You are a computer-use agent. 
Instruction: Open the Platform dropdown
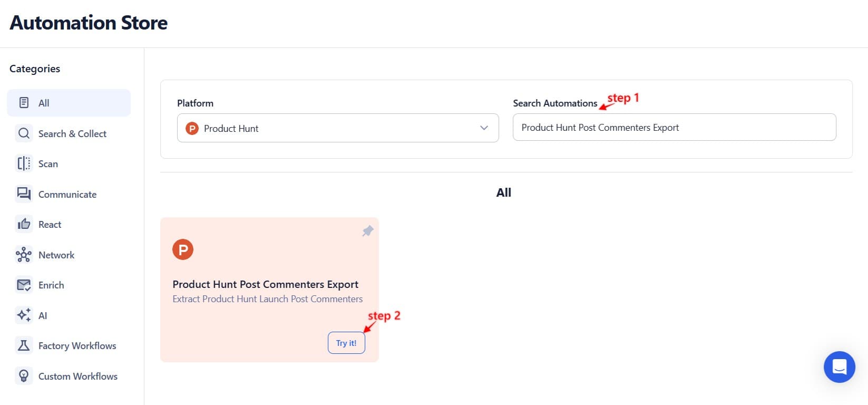click(338, 128)
